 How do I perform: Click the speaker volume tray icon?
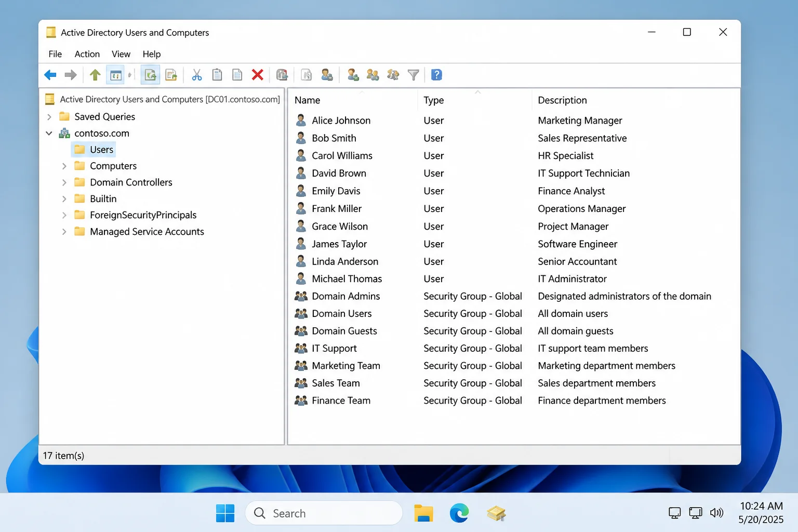click(x=717, y=513)
